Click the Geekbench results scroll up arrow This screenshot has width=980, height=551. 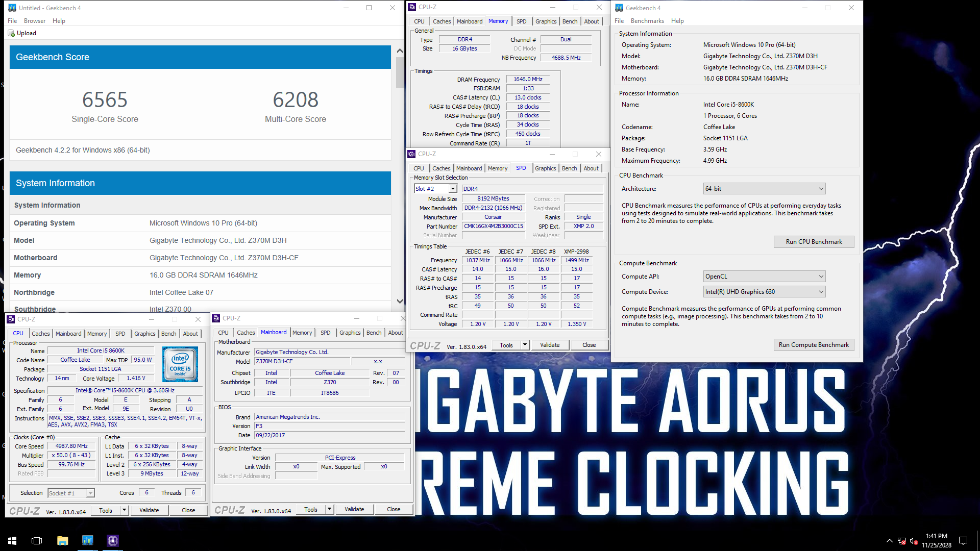point(400,51)
